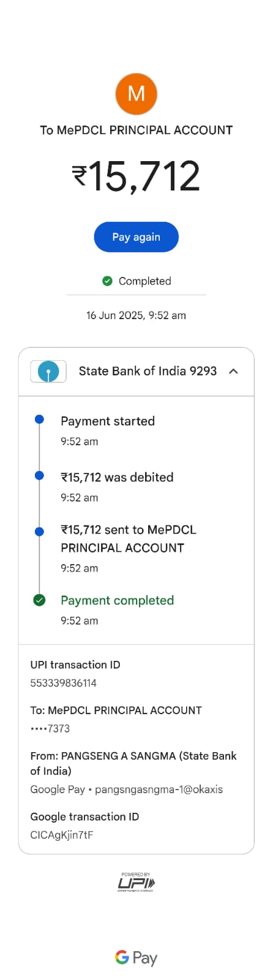Click the Powered by UPI logo

pos(136,882)
